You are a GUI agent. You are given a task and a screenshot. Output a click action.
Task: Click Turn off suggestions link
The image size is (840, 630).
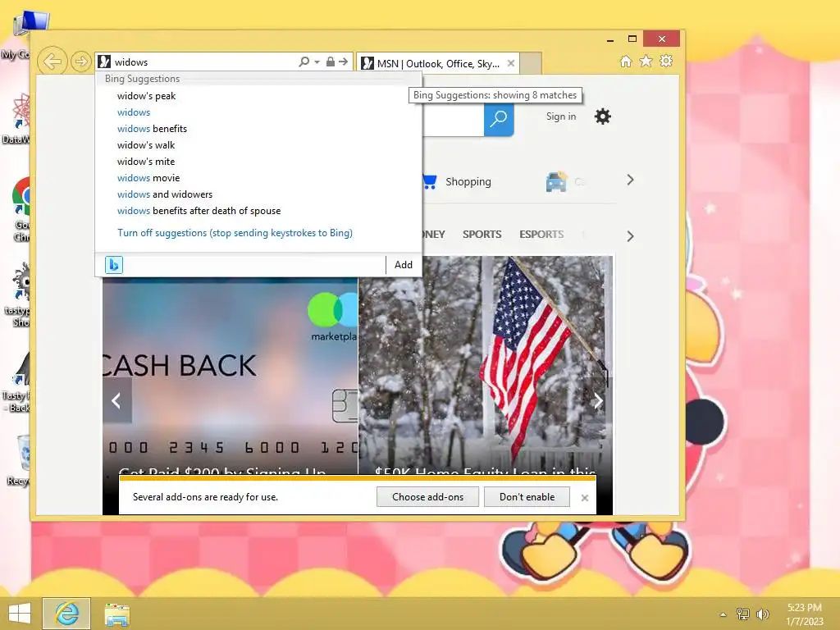click(235, 233)
